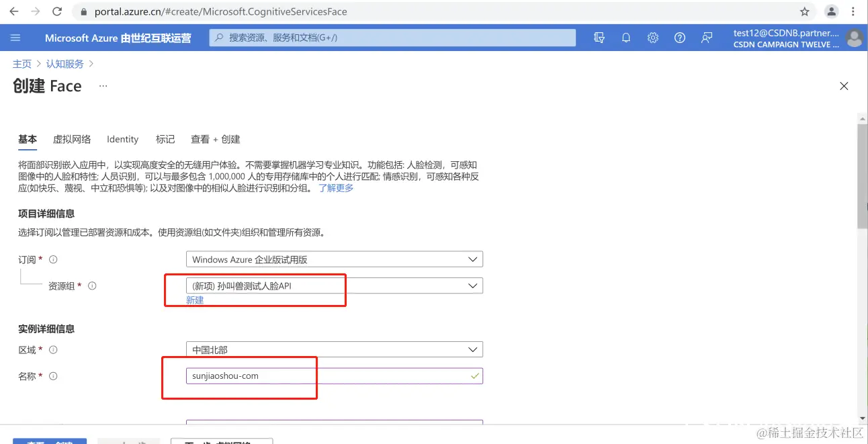Expand the 资源组 resource group dropdown
Image resolution: width=868 pixels, height=444 pixels.
pos(335,285)
